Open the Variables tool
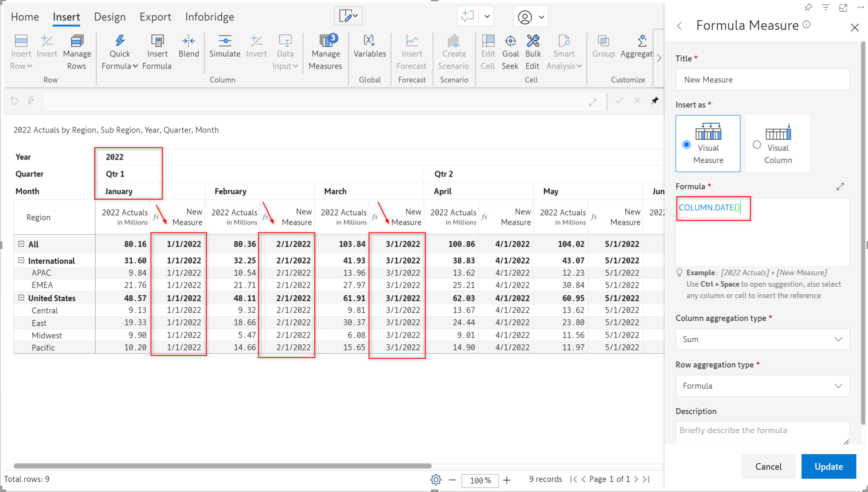The width and height of the screenshot is (868, 492). [369, 41]
